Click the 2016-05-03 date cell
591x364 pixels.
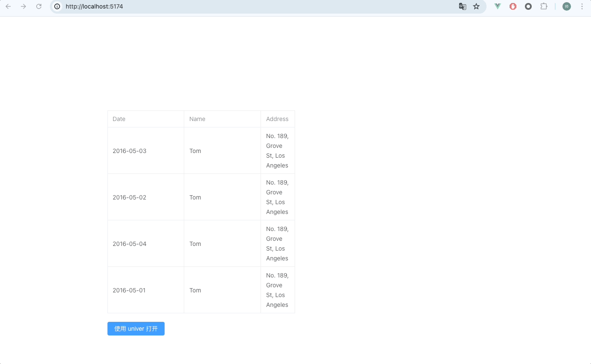[130, 150]
